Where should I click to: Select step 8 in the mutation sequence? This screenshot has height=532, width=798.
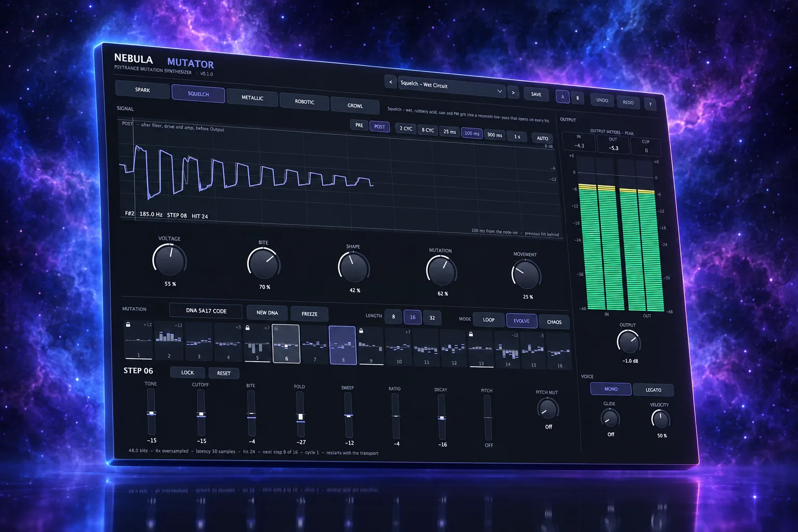pos(343,345)
